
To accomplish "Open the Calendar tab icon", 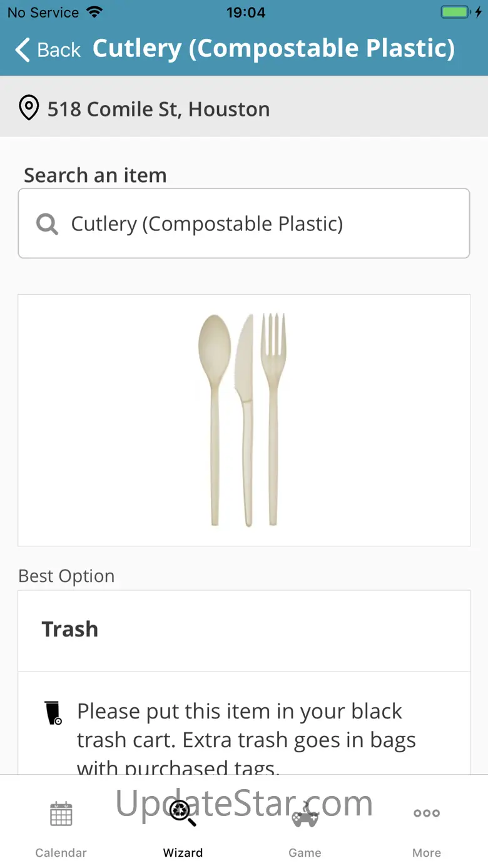I will point(61,814).
